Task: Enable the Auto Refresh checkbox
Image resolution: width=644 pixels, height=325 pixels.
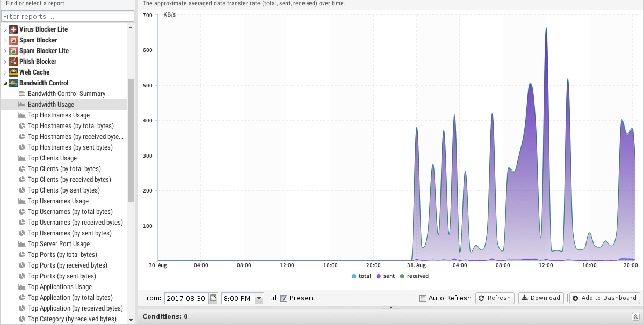Action: tap(423, 298)
